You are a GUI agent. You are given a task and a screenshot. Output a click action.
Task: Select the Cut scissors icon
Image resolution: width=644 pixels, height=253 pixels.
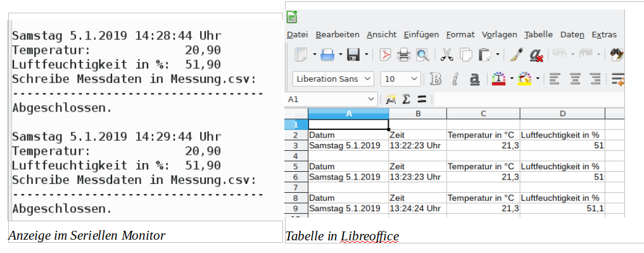coord(447,55)
